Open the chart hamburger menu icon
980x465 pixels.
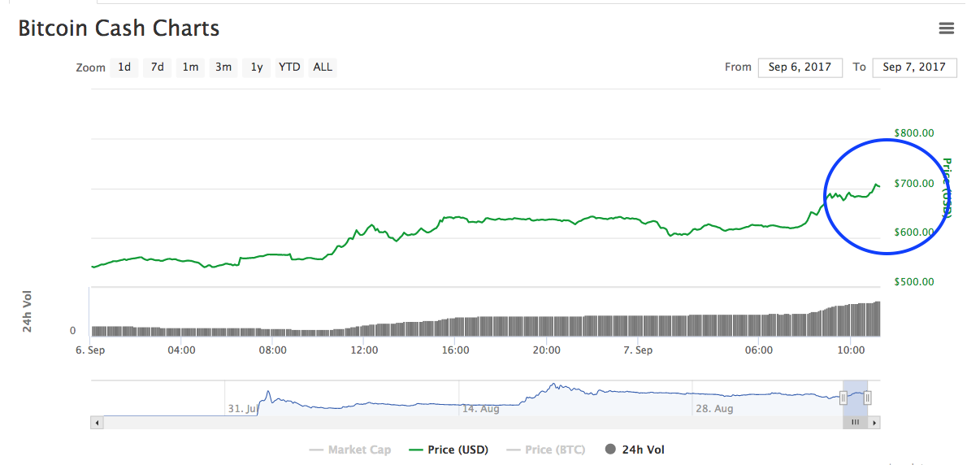coord(946,28)
